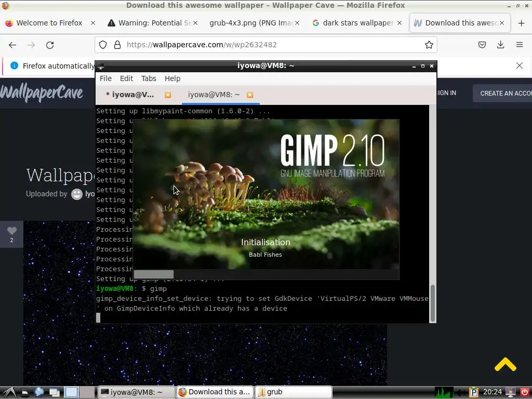Switch to second workspace in pager

(87, 392)
